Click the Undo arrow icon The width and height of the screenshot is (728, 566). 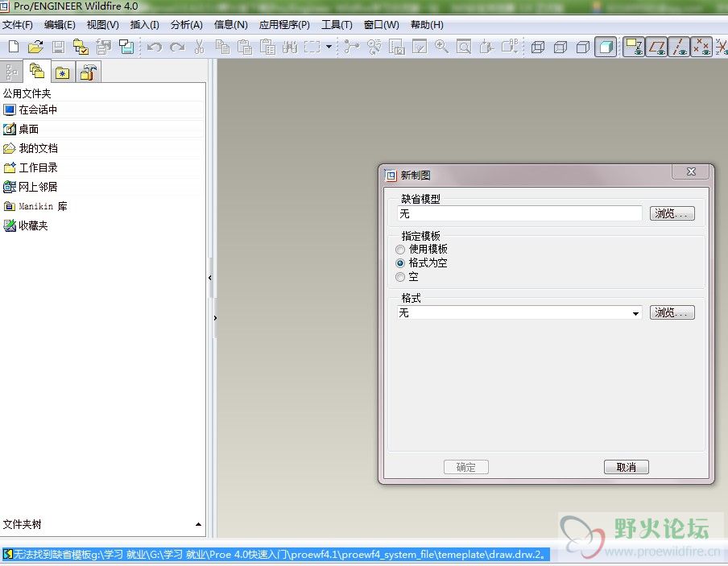[155, 47]
